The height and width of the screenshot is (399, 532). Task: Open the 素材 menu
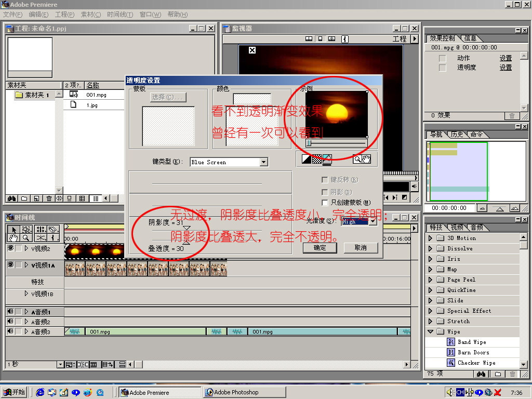(90, 14)
